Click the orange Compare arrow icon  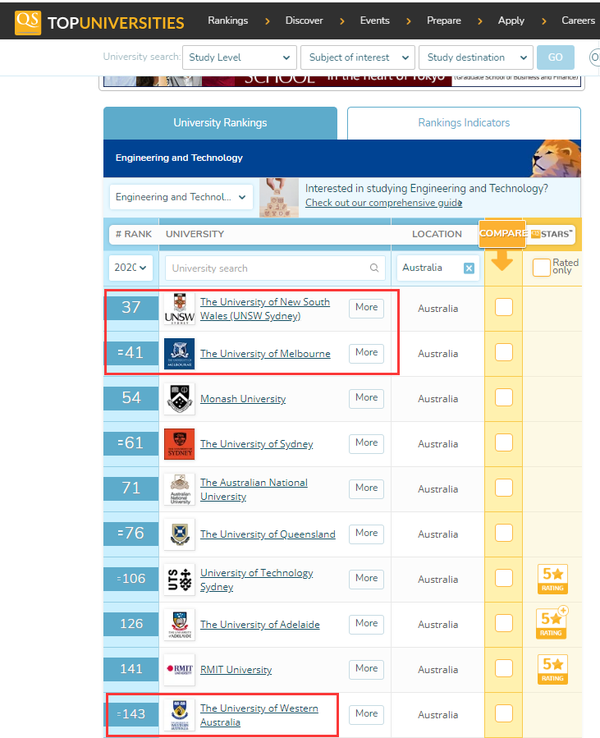point(502,260)
